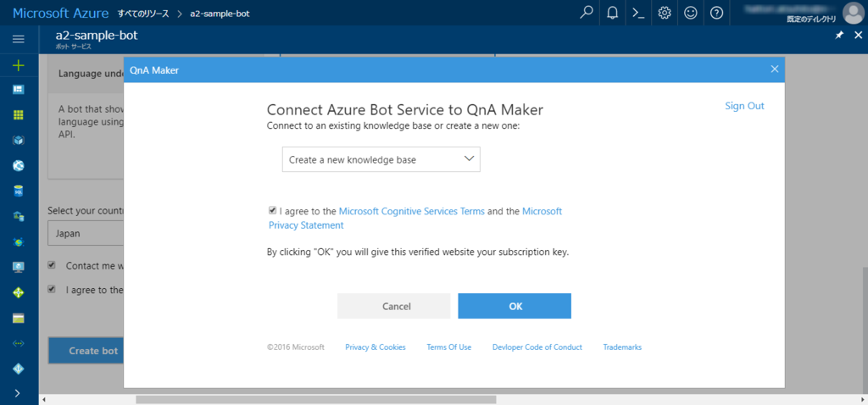The image size is (868, 405).
Task: Toggle the Cognitive Services Terms agreement checkbox
Action: 272,210
